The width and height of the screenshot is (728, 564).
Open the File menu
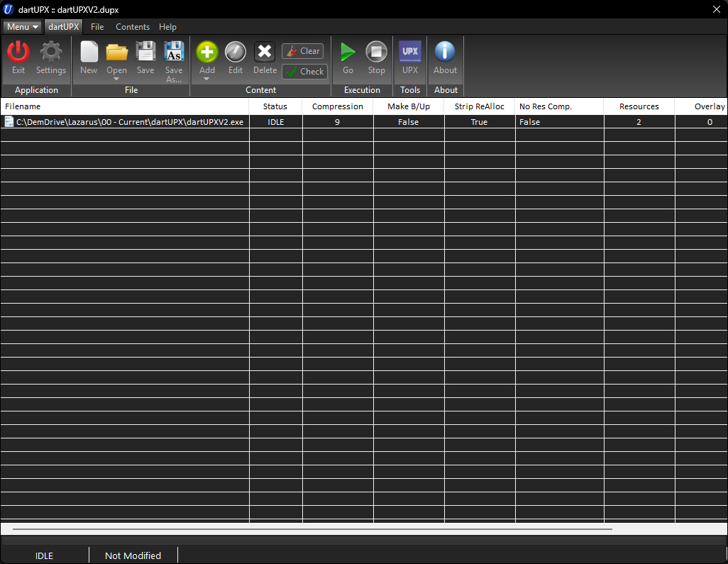coord(97,27)
